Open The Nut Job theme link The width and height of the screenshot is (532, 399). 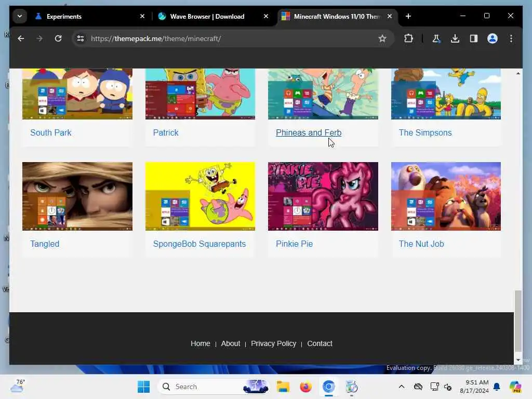[421, 244]
